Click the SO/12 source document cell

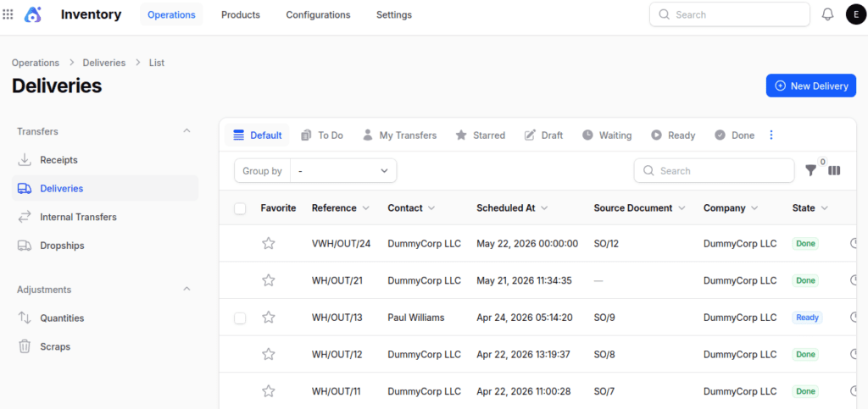pos(605,243)
